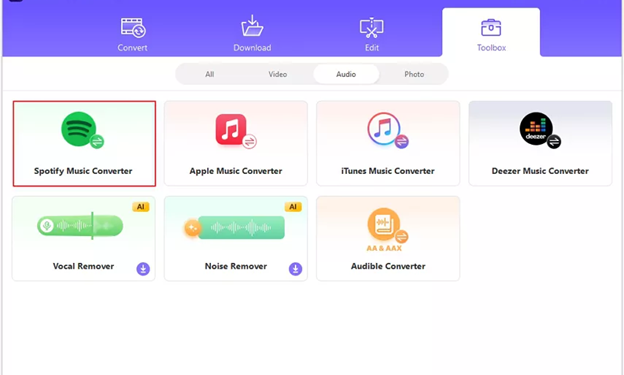Download the Noise Remover tool
Viewport: 624px width, 375px height.
[295, 269]
